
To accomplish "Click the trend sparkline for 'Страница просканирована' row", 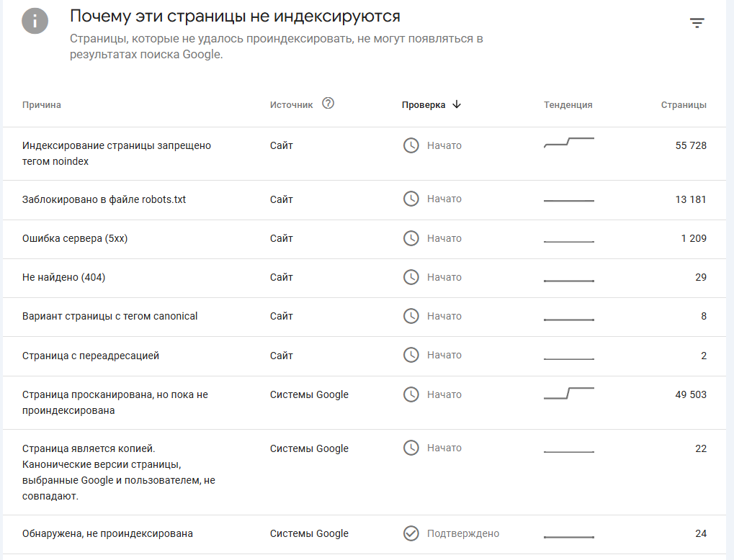I will click(x=568, y=393).
